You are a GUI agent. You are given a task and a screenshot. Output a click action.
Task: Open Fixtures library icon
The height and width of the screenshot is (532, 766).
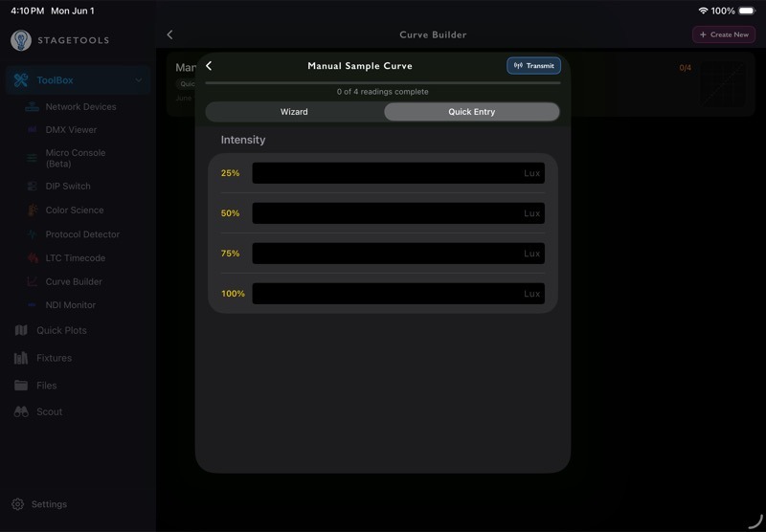(21, 358)
